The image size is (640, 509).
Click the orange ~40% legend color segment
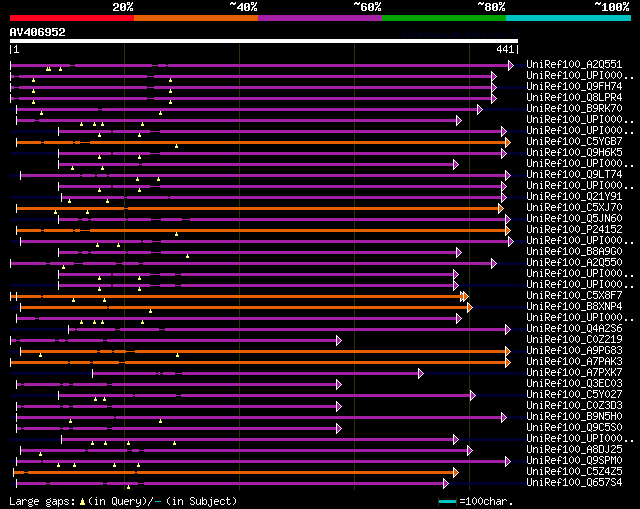click(196, 18)
